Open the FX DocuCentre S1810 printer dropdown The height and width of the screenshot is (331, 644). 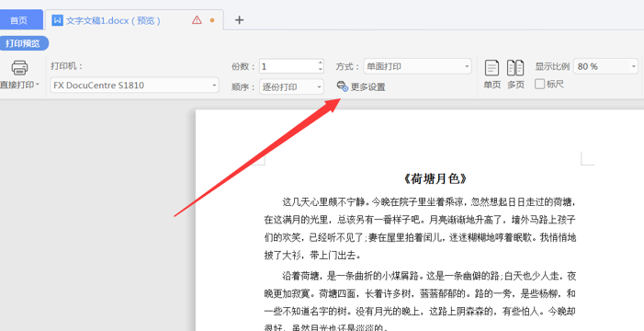click(134, 86)
